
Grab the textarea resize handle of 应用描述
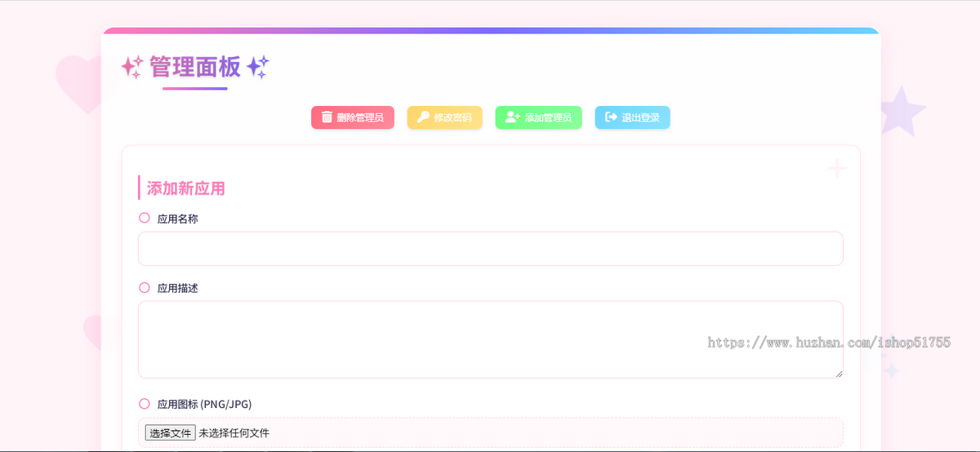point(837,373)
